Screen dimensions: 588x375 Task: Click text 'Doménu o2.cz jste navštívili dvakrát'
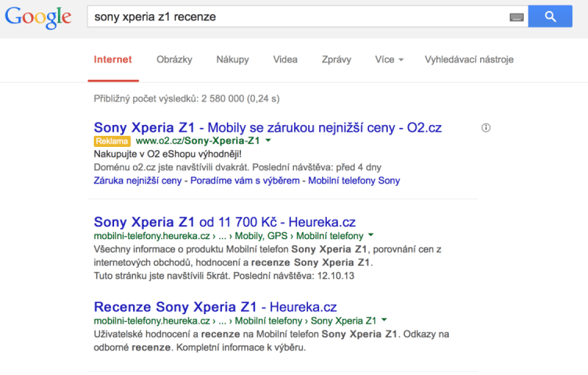171,167
